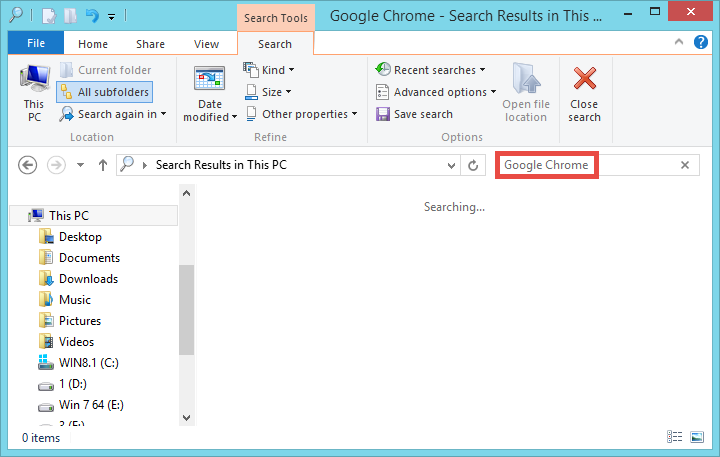This screenshot has height=457, width=720.
Task: Switch to the Share tab
Action: (150, 44)
